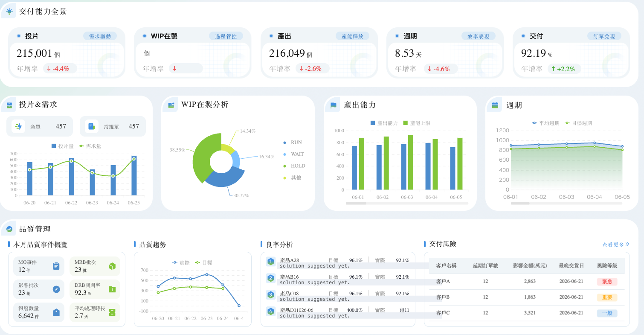
Task: Click the 215,001 投片 value
Action: pyautogui.click(x=34, y=53)
